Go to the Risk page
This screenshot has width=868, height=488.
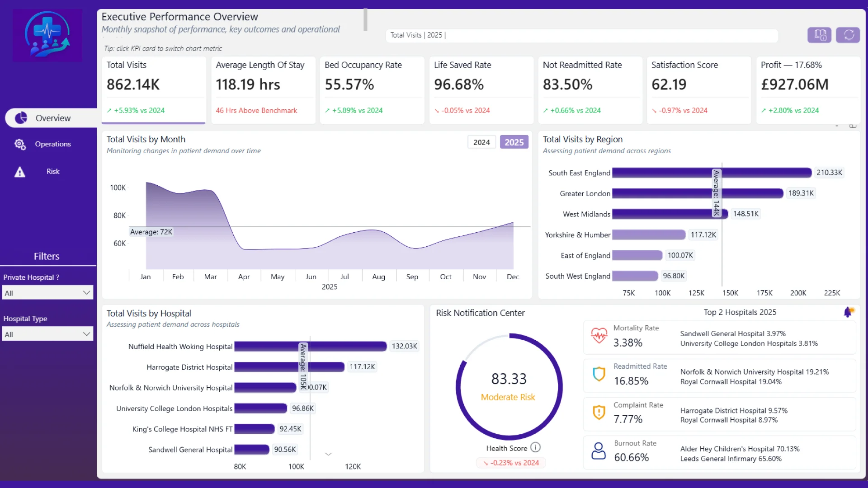(52, 172)
